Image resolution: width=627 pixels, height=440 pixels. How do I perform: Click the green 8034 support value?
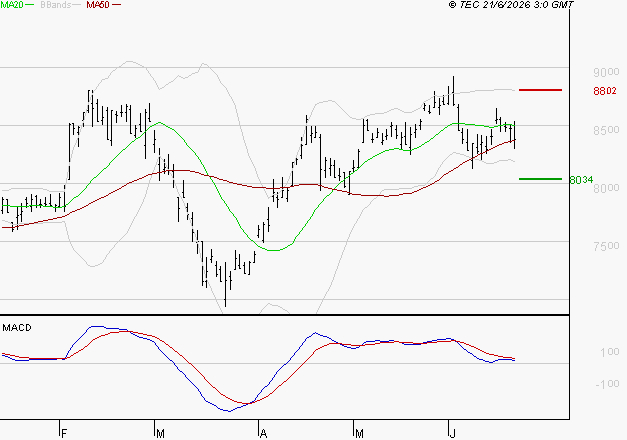pos(581,180)
